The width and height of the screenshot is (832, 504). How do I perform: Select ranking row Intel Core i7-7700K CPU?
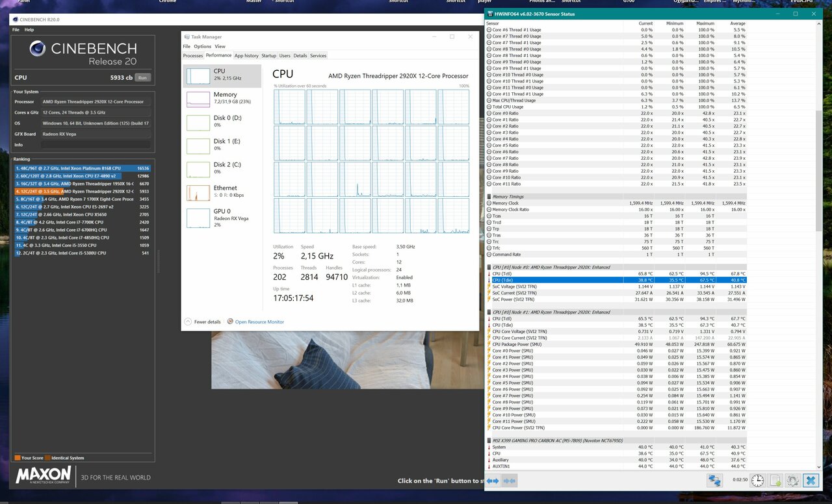(83, 222)
